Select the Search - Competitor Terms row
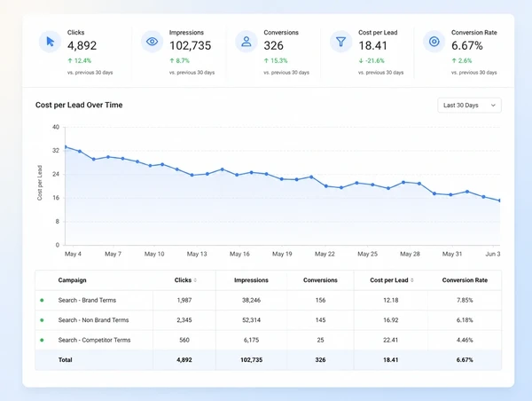Viewport: 532px width, 401px height. pos(268,340)
